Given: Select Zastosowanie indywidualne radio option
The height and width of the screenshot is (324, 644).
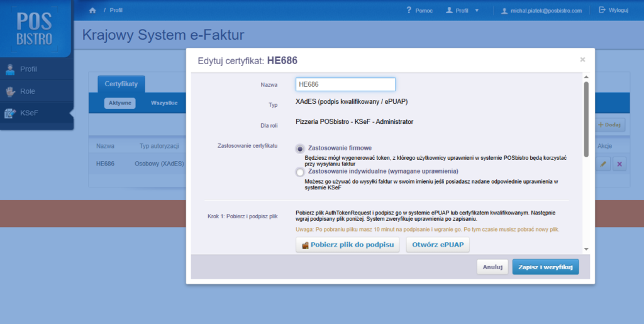Looking at the screenshot, I should coord(300,172).
